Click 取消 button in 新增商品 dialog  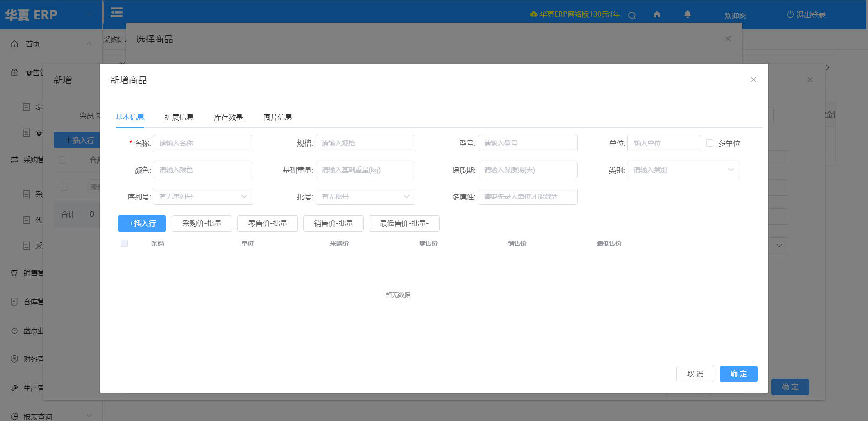tap(695, 374)
